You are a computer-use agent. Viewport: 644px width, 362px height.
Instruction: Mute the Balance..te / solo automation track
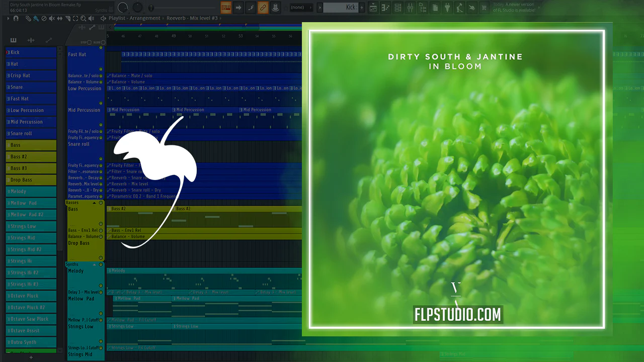pos(101,76)
